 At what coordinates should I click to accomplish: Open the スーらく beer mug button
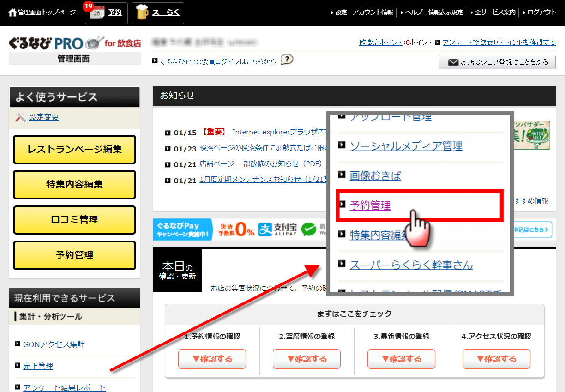(158, 13)
